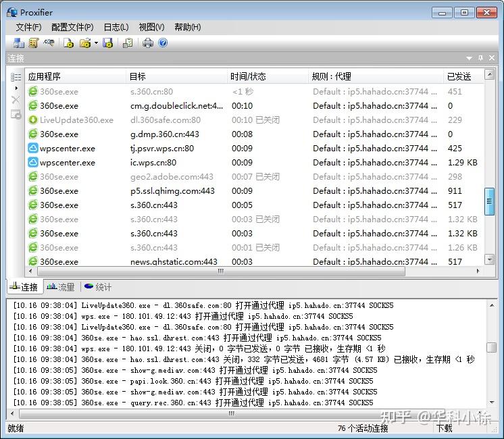Pin the 连接 panel
The image size is (504, 439).
coord(480,58)
